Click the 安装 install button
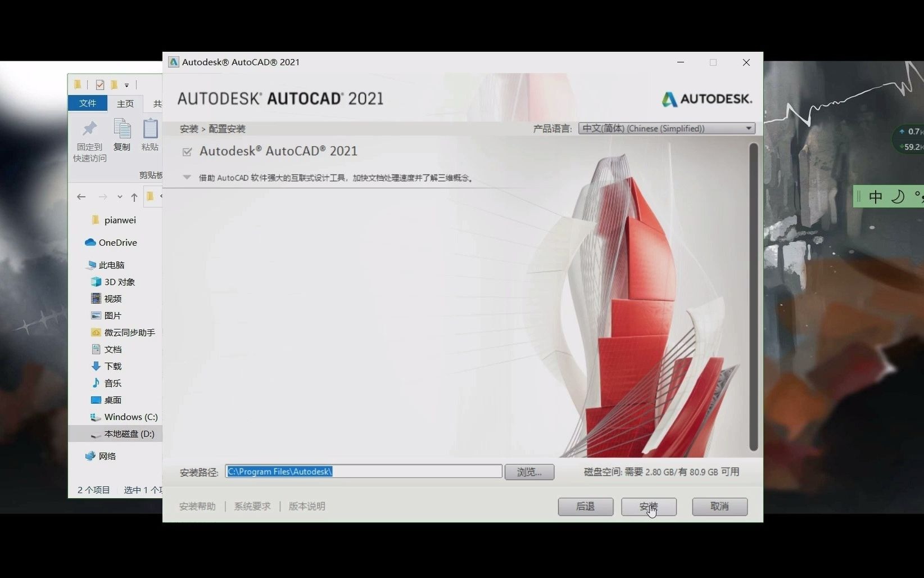924x578 pixels. [649, 507]
